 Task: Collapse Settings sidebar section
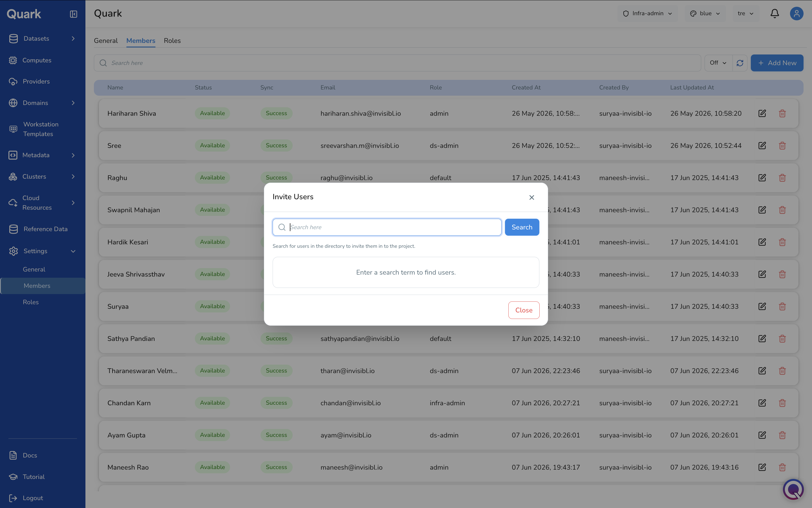pos(73,251)
